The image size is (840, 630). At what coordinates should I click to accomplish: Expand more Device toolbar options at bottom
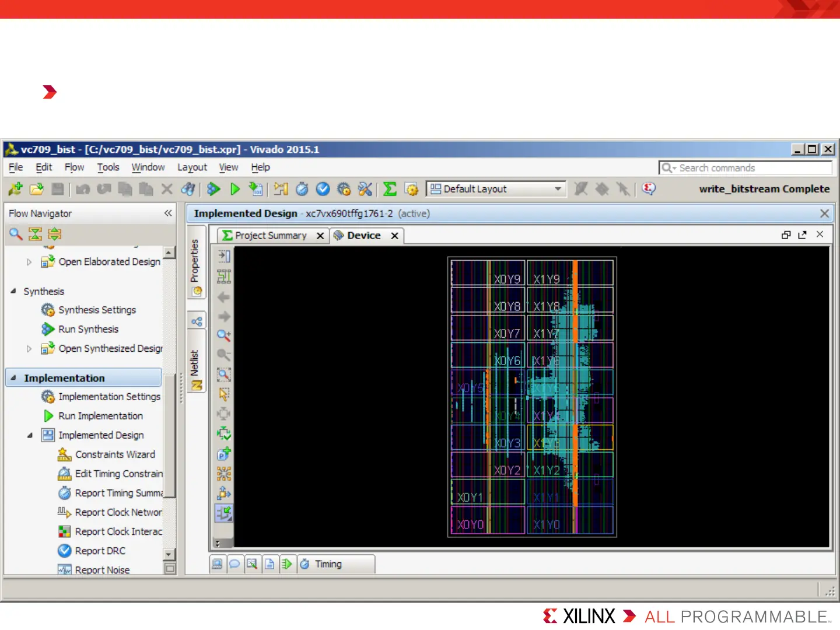218,544
